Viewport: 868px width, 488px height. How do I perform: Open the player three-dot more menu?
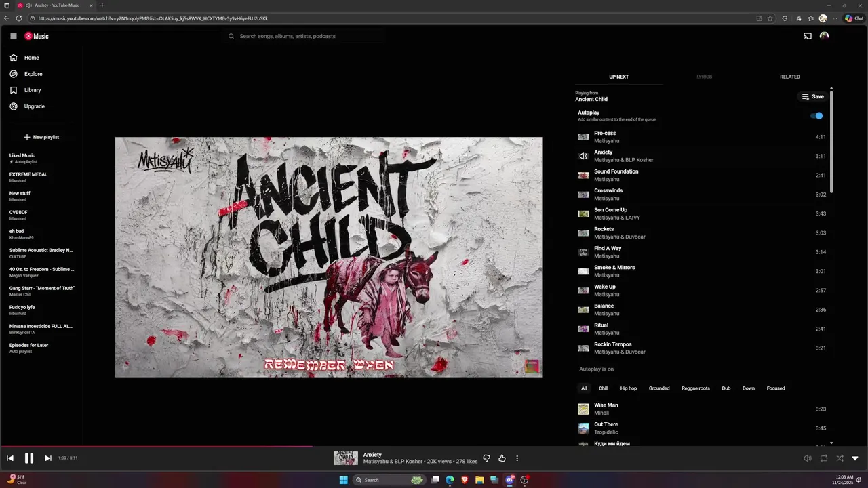[517, 458]
